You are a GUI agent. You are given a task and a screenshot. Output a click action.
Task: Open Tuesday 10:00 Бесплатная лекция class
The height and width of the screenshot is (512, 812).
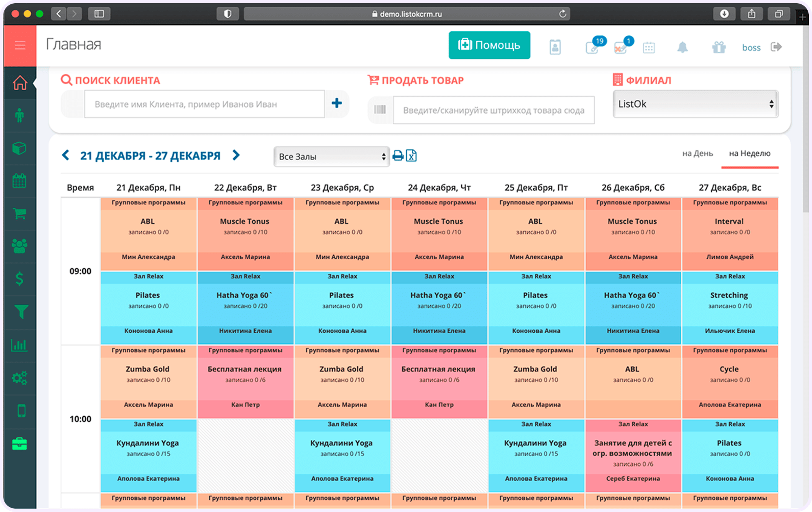point(246,382)
